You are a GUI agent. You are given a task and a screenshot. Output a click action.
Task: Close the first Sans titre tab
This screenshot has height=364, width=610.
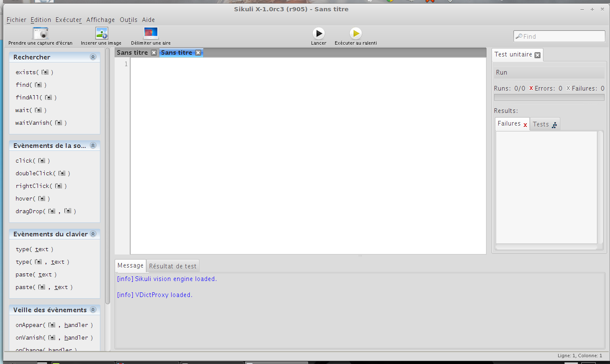pyautogui.click(x=154, y=53)
